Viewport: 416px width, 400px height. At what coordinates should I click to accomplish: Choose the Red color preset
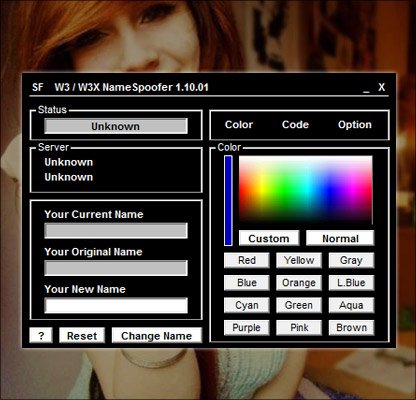click(247, 260)
